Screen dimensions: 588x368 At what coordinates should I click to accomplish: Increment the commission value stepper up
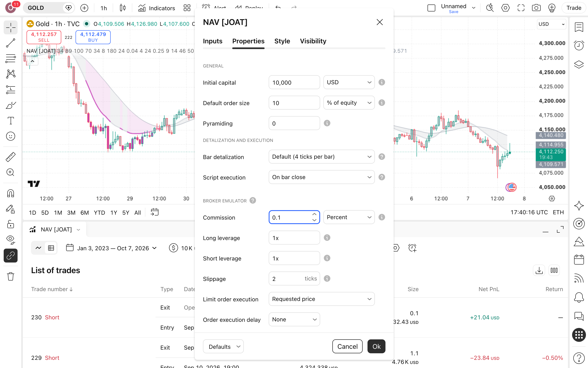coord(314,214)
